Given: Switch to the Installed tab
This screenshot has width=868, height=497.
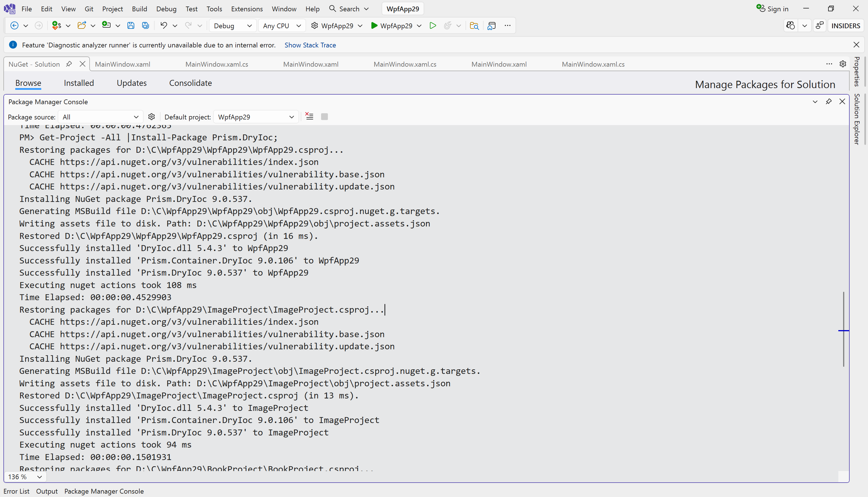Looking at the screenshot, I should [79, 83].
